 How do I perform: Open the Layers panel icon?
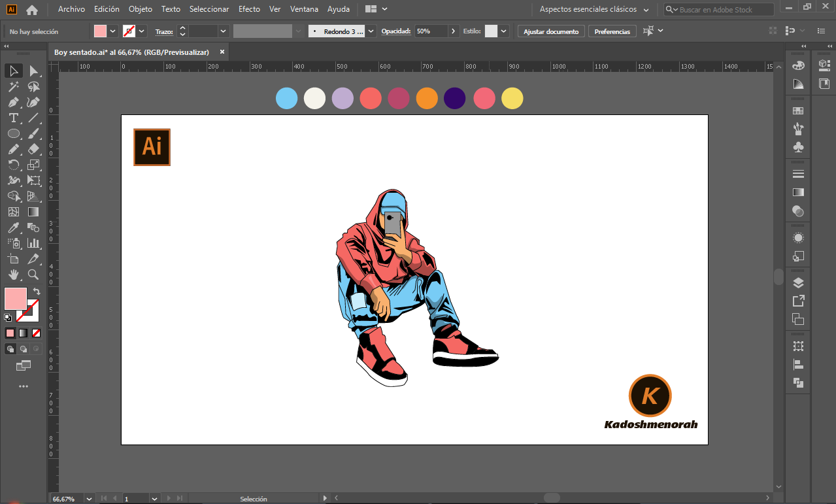point(798,283)
